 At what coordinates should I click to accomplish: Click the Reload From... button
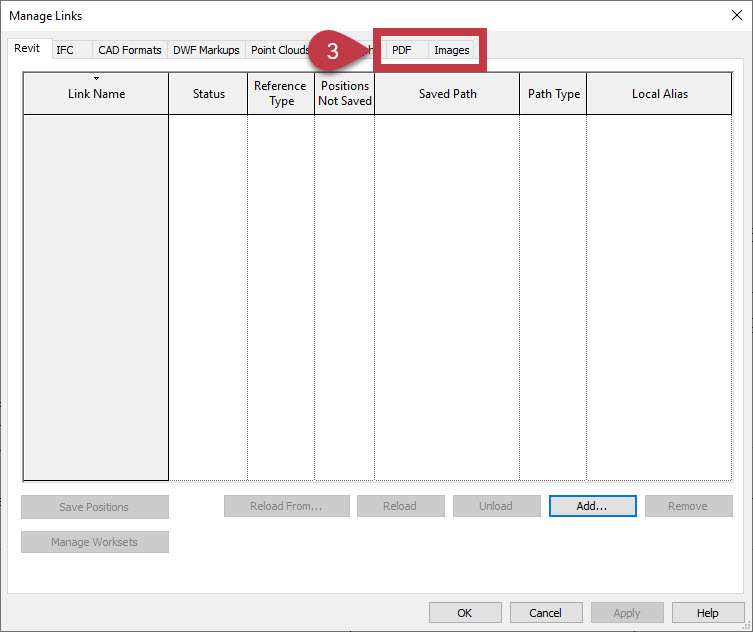(286, 506)
